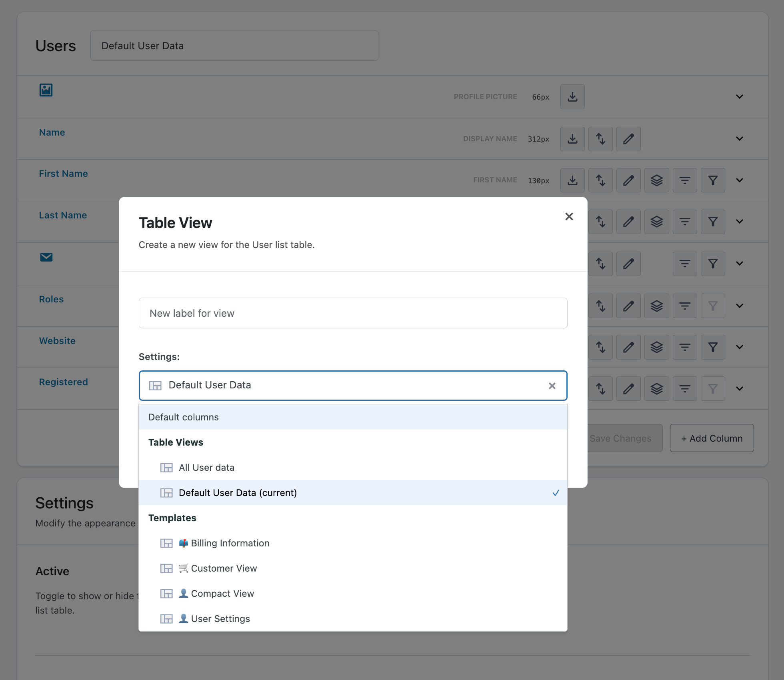
Task: Expand the Profile Picture column row
Action: point(739,97)
